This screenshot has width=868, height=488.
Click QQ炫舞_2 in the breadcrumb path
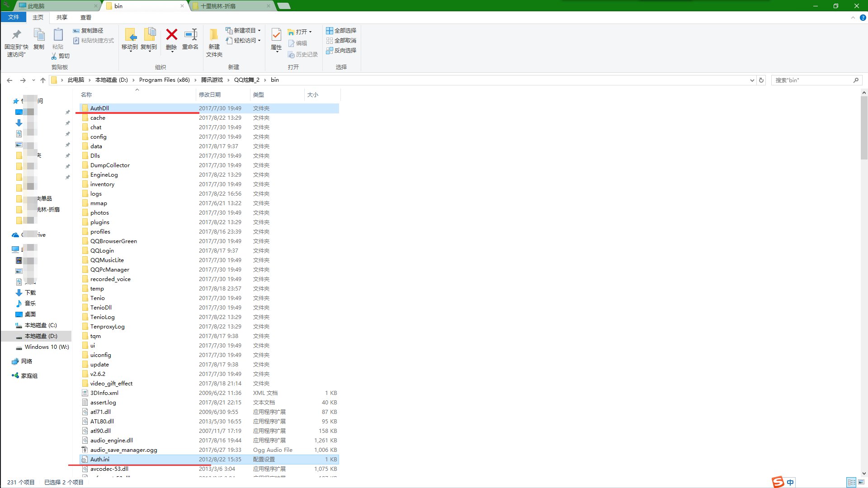pyautogui.click(x=247, y=80)
